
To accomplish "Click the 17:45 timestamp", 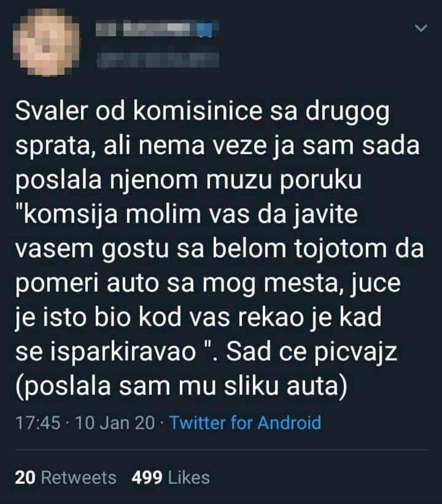I will coord(38,423).
